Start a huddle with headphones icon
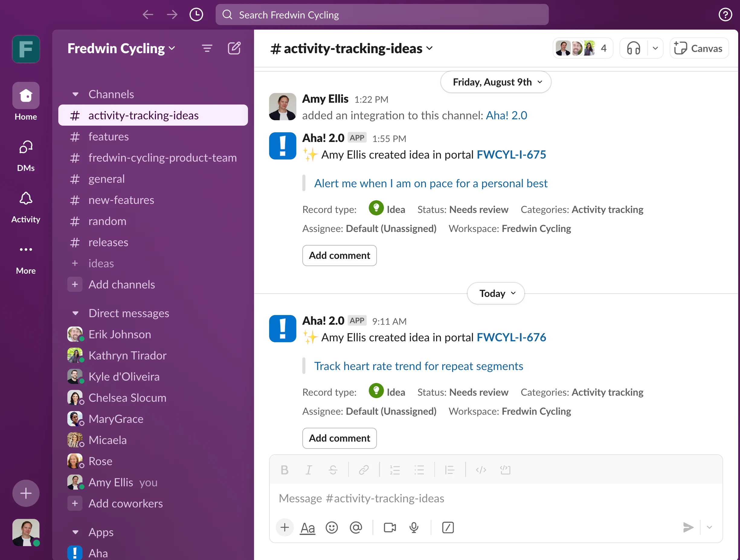Image resolution: width=740 pixels, height=560 pixels. 633,49
